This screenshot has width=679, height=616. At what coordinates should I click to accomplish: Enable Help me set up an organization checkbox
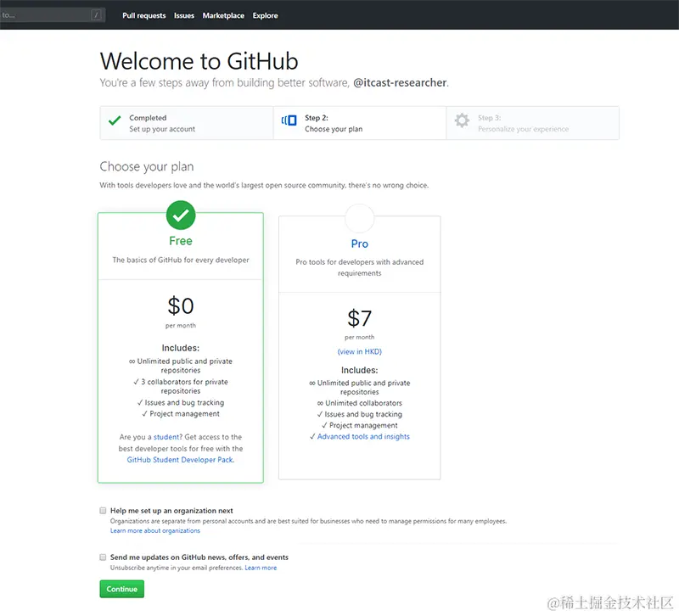103,511
